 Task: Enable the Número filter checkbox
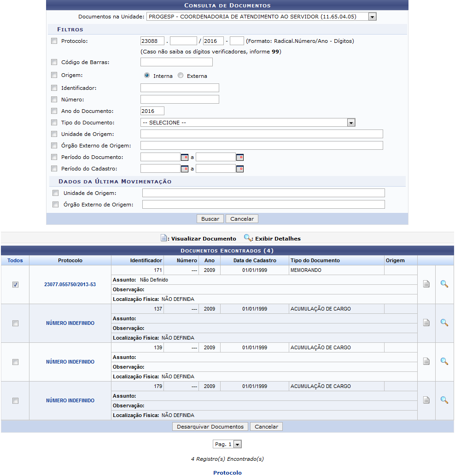[x=54, y=99]
